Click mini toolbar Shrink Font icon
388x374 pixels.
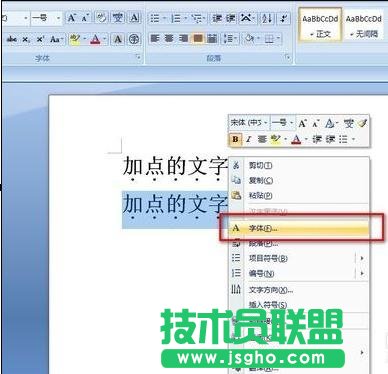316,124
